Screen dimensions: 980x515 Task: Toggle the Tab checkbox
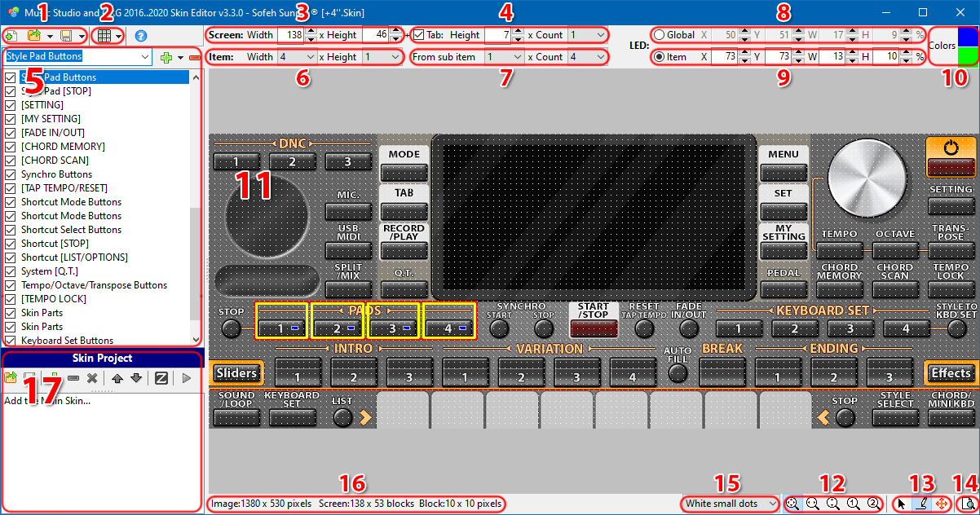[x=419, y=35]
